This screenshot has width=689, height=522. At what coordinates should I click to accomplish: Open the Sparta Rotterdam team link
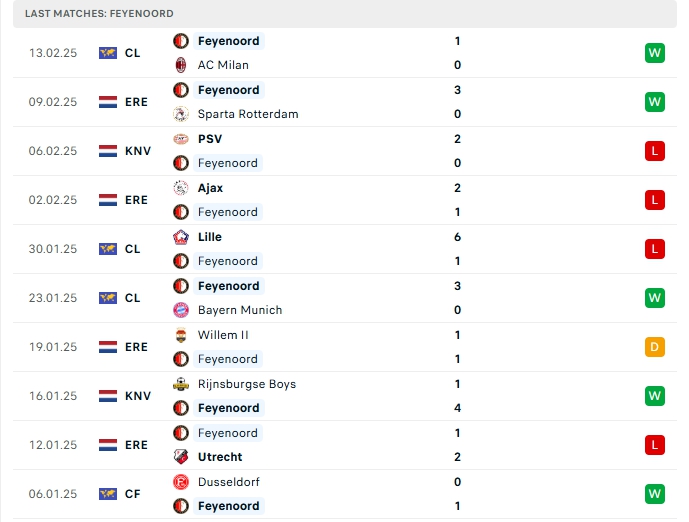click(248, 114)
